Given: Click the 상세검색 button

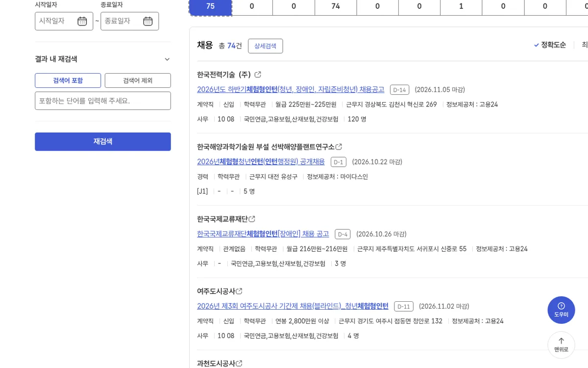Looking at the screenshot, I should [x=265, y=46].
